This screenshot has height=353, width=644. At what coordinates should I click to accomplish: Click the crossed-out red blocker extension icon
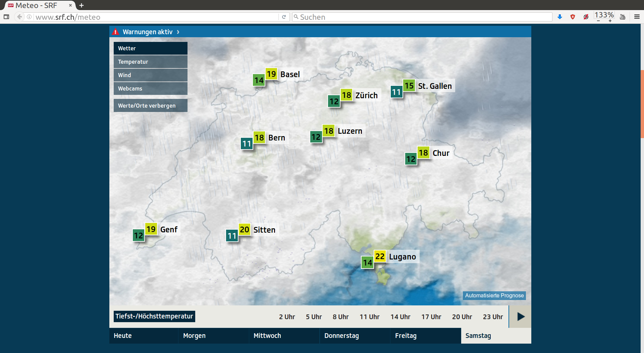(x=586, y=17)
